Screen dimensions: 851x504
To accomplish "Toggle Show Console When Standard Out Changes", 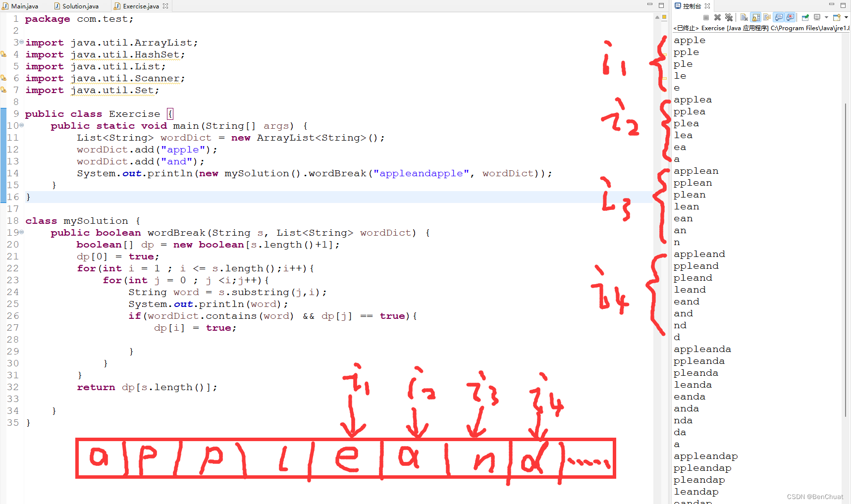I will click(778, 17).
